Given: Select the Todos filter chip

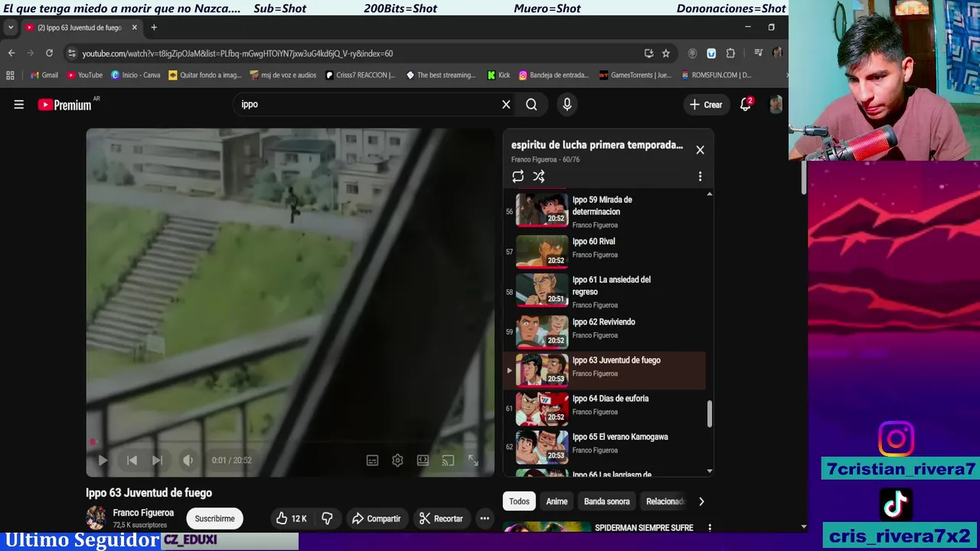Looking at the screenshot, I should click(x=519, y=501).
